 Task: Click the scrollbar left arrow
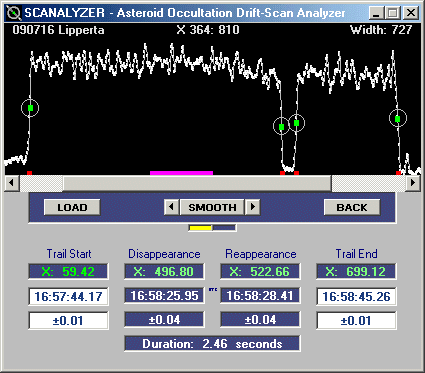click(12, 183)
